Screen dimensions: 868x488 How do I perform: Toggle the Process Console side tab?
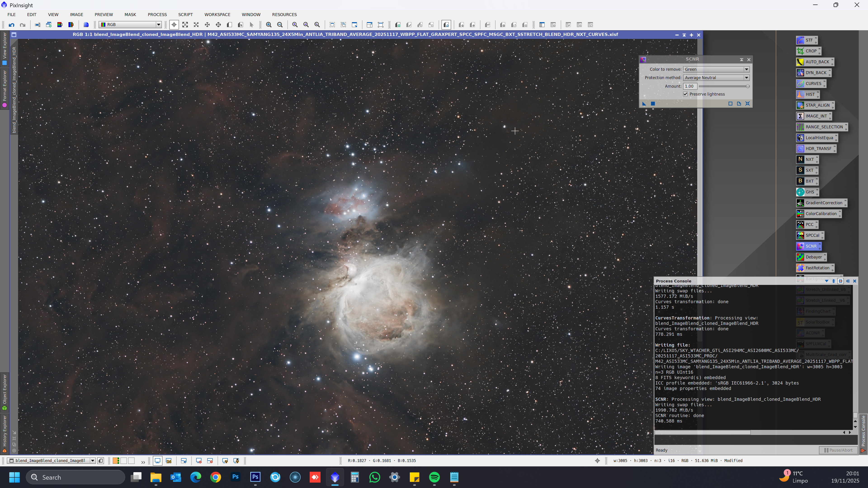(x=863, y=433)
